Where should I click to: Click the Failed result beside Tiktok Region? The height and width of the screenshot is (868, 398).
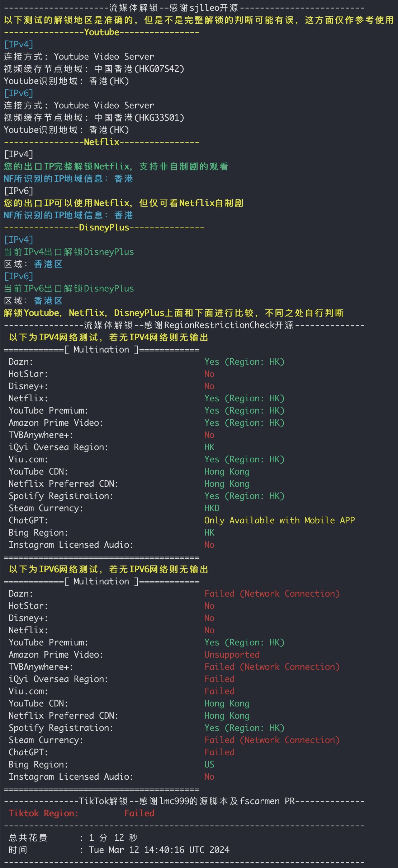coord(139,813)
